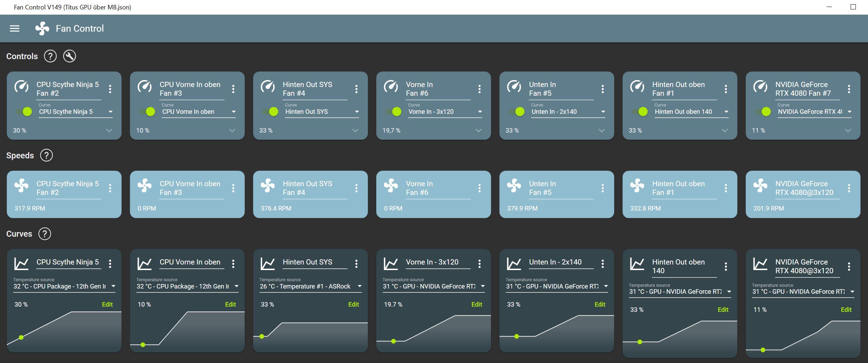Disable Unten In Fan #5 control switch
Viewport: 868px width, 363px height.
coord(517,112)
